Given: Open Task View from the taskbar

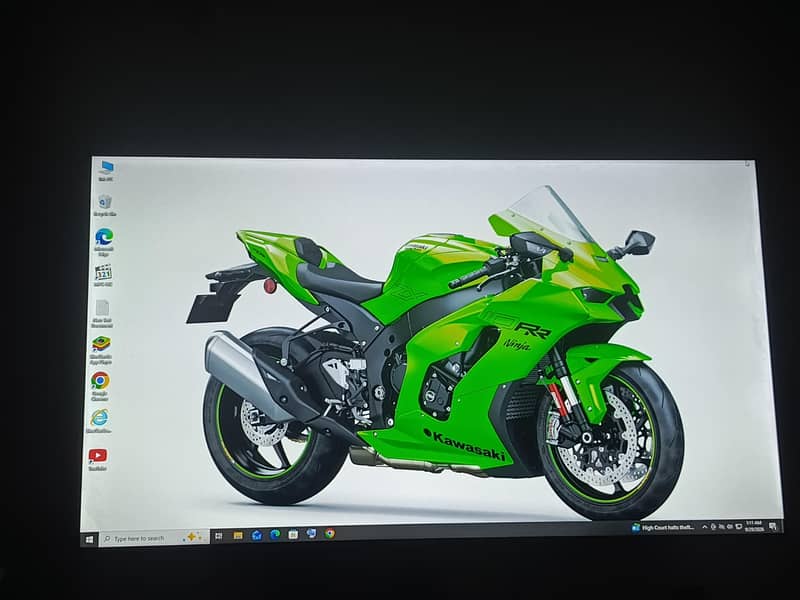Looking at the screenshot, I should 219,536.
